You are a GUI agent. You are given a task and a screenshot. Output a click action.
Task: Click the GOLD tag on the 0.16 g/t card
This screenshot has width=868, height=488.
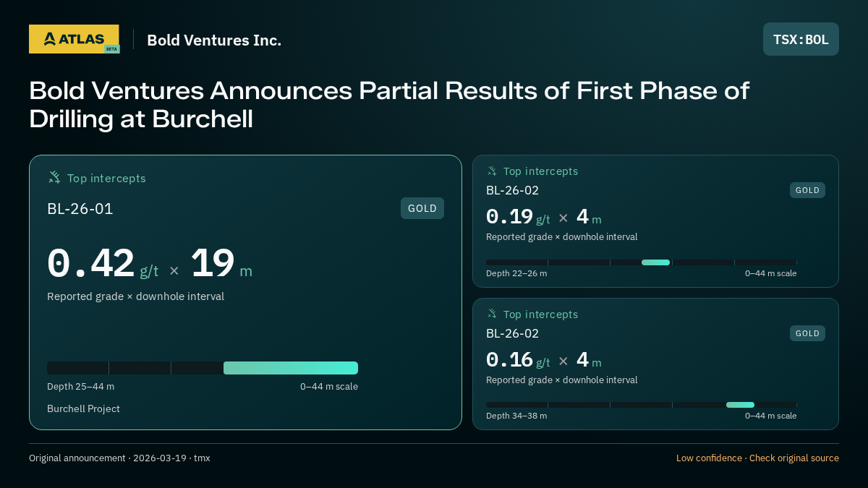[807, 333]
